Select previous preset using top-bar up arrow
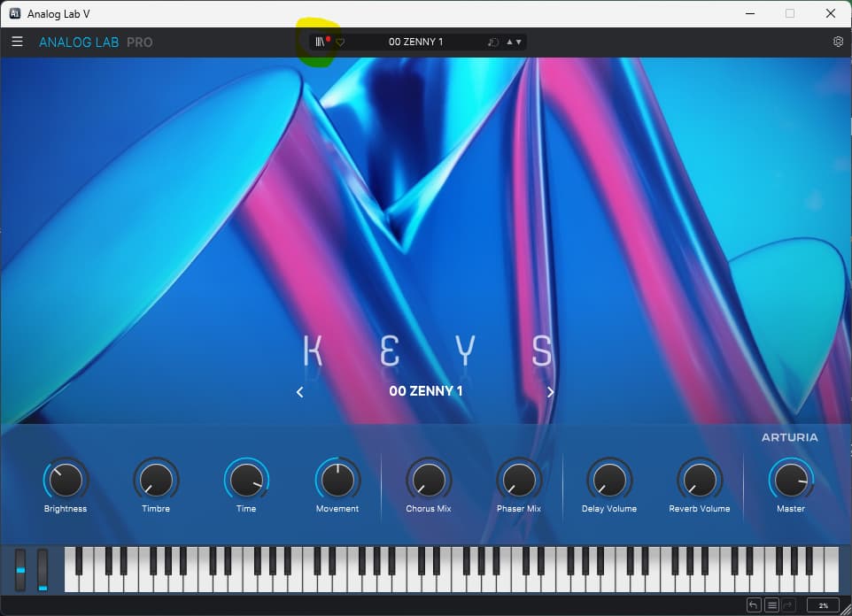This screenshot has height=616, width=852. (509, 42)
